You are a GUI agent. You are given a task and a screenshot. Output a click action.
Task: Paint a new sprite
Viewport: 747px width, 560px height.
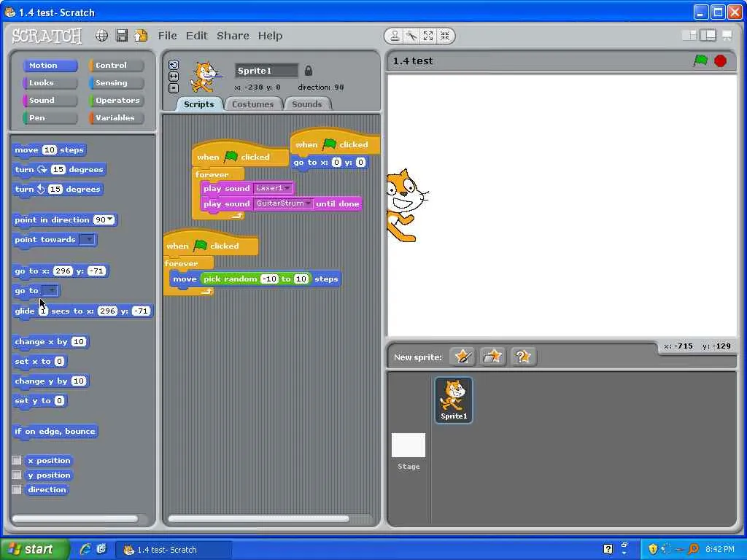(x=462, y=356)
